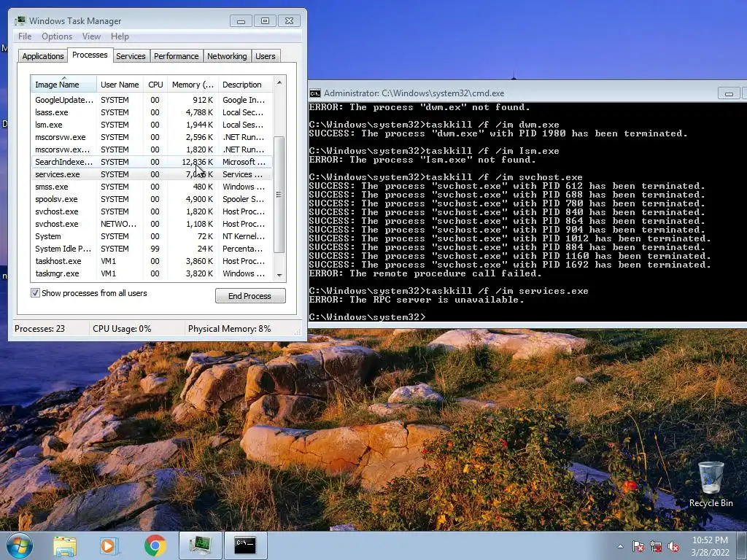Select the svchost.exe row owned by SYSTEM
Image resolution: width=747 pixels, height=560 pixels.
(152, 211)
